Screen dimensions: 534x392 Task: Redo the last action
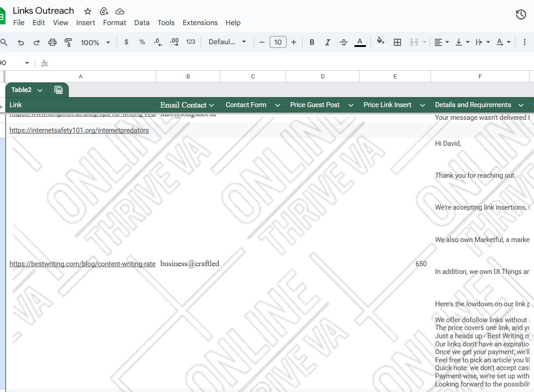36,41
